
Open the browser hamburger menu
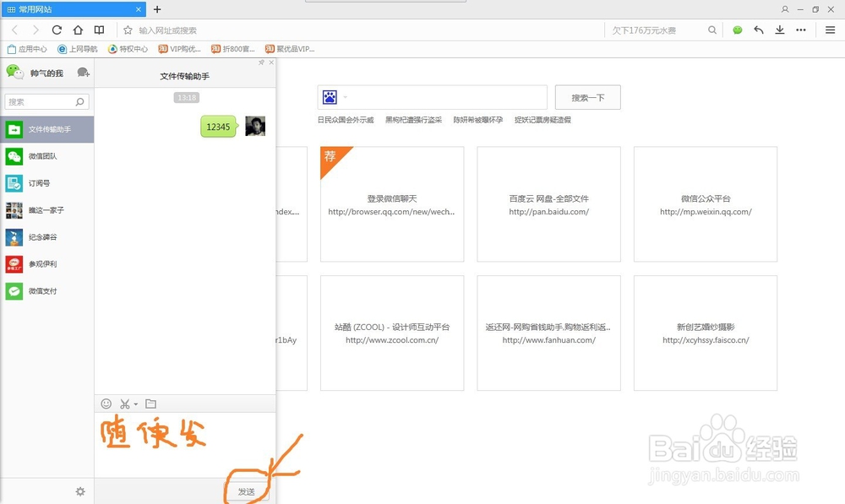pos(830,30)
